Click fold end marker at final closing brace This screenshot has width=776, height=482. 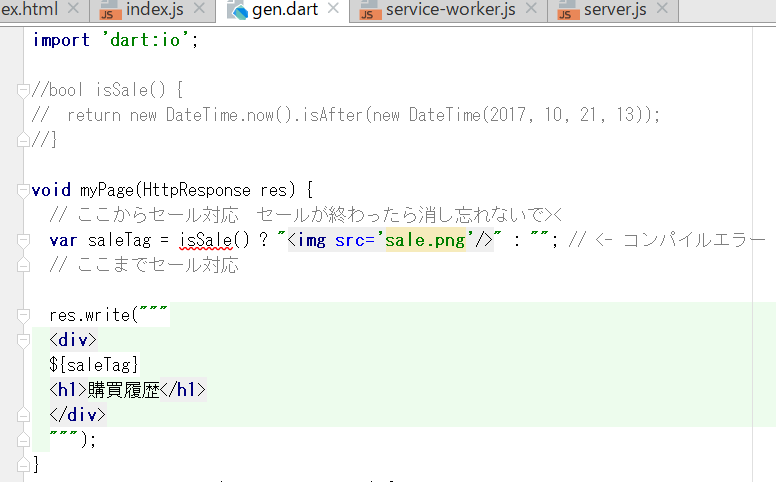(23, 464)
